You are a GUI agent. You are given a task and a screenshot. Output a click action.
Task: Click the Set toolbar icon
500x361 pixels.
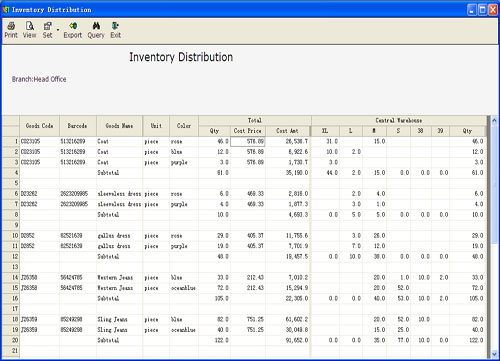[x=48, y=30]
